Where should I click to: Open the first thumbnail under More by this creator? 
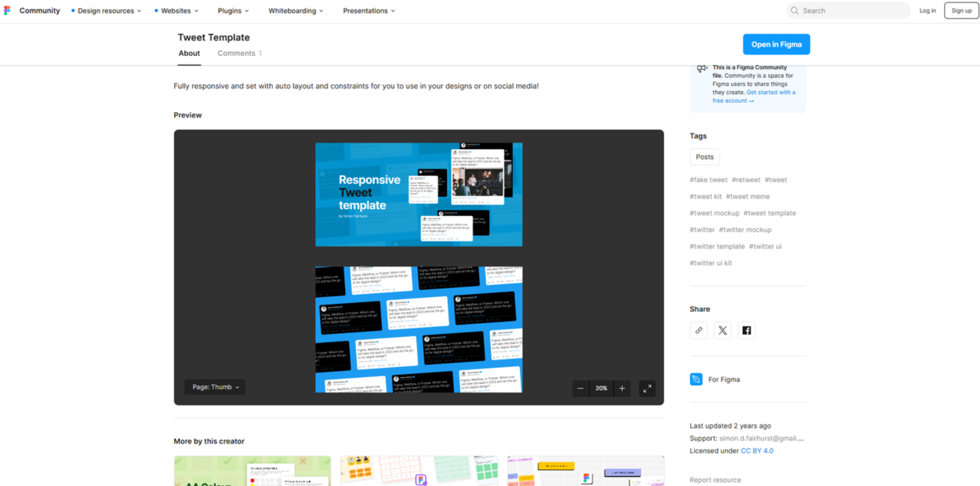click(x=252, y=471)
